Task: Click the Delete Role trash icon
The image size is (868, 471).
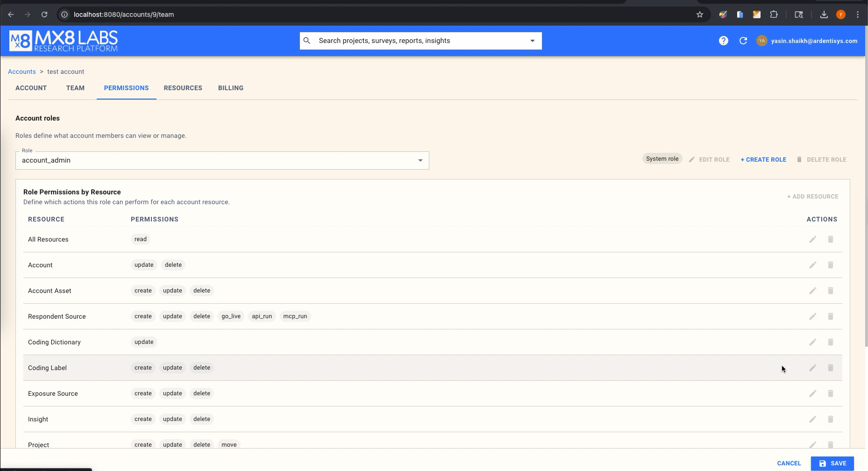Action: (800, 159)
